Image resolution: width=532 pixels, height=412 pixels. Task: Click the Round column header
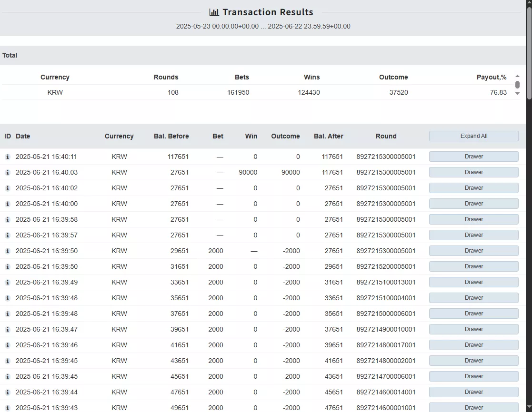(386, 136)
